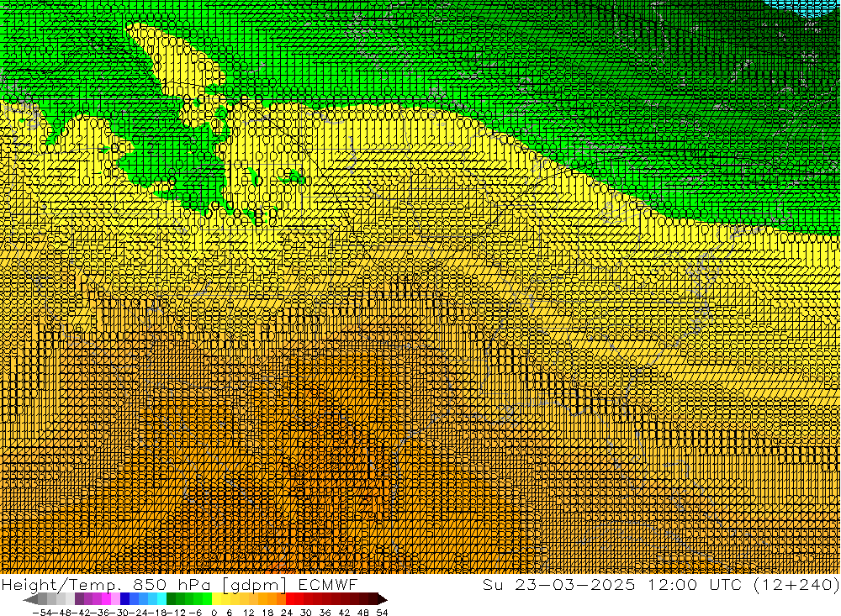Click the legend label '0'

[x=214, y=613]
